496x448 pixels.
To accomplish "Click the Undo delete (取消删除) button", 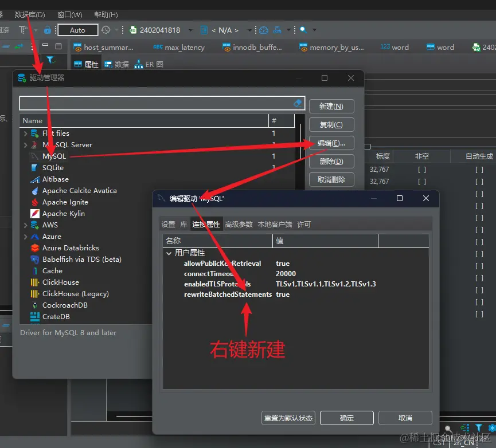I will coord(331,180).
